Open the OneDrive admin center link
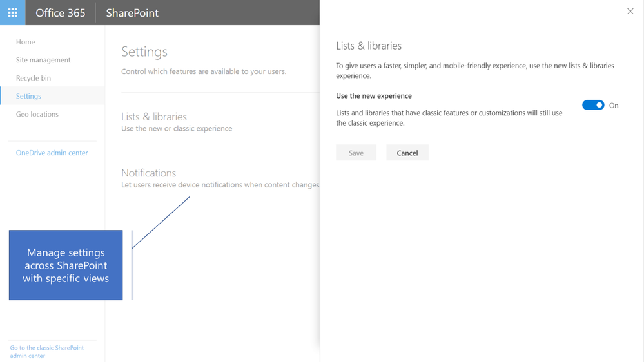 pos(52,153)
